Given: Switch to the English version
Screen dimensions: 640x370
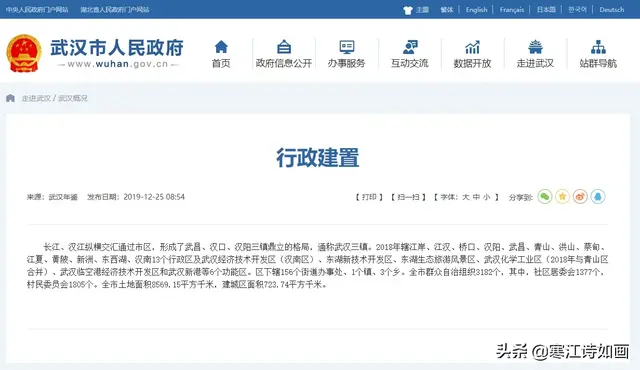Looking at the screenshot, I should 476,9.
